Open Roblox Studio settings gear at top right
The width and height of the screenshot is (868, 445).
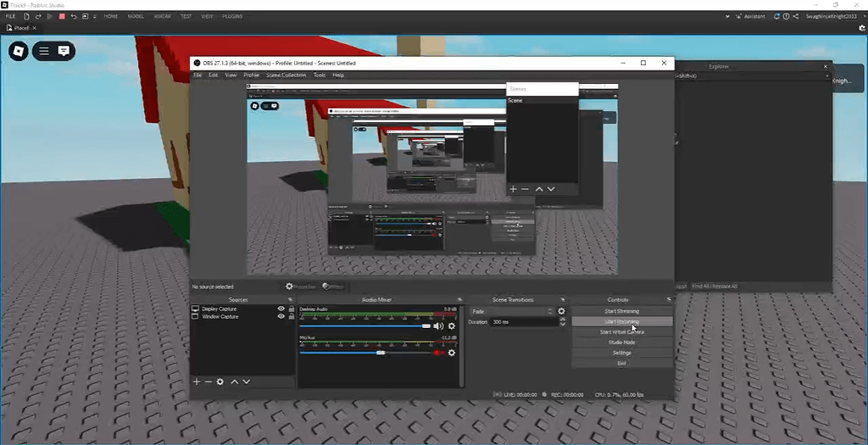(x=861, y=27)
